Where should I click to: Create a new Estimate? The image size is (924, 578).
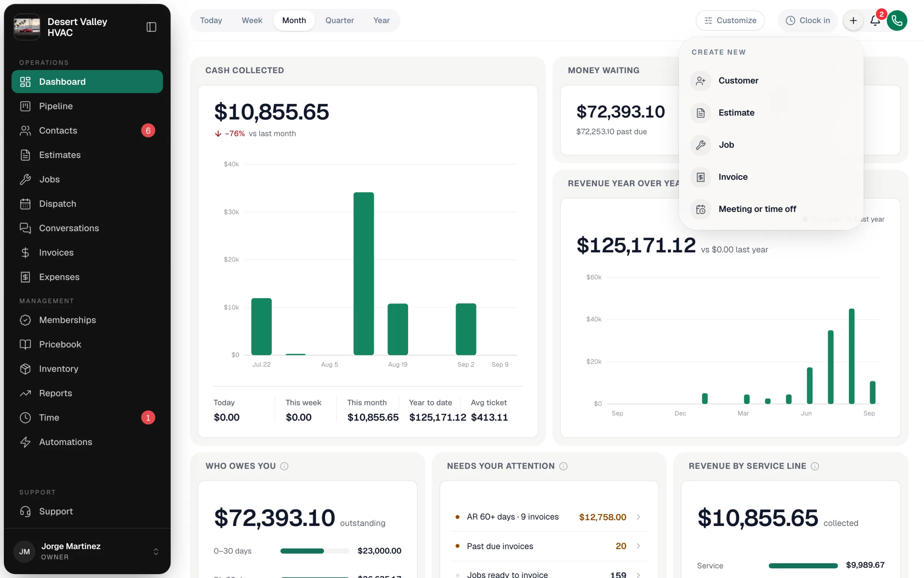(x=771, y=113)
